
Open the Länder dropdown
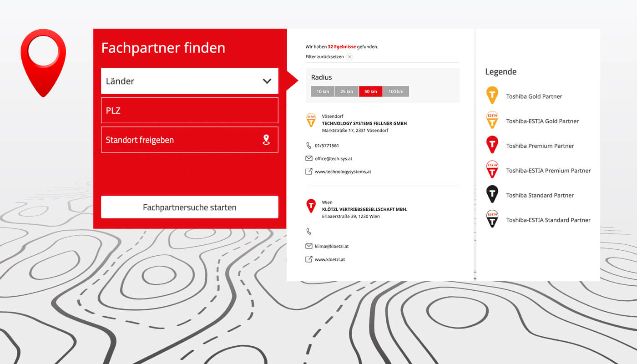click(182, 81)
